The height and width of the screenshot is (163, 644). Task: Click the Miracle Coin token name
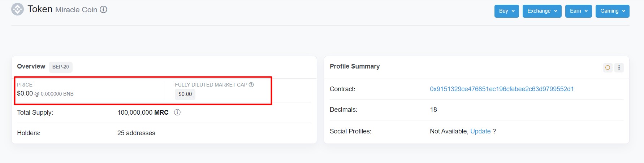coord(76,10)
